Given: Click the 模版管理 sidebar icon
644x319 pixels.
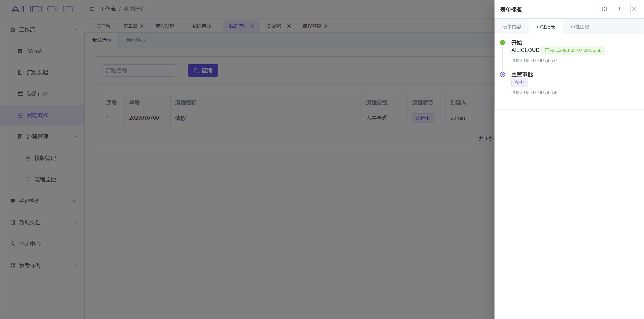Looking at the screenshot, I should click(x=28, y=158).
